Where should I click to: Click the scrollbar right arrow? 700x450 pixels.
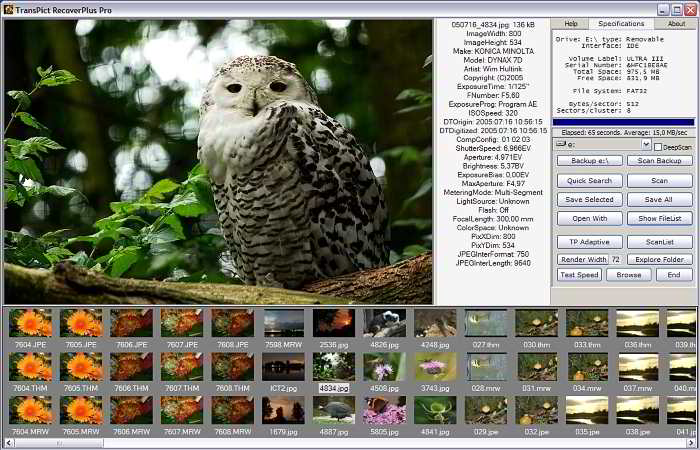click(x=691, y=443)
